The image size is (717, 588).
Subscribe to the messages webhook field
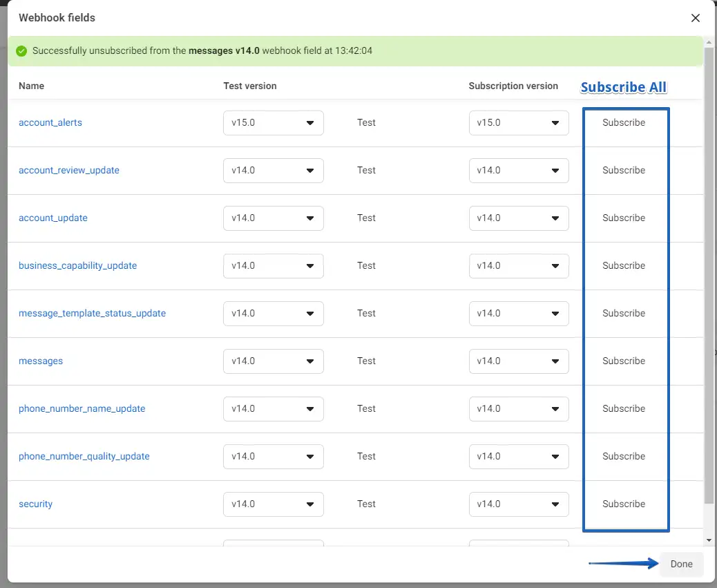623,361
